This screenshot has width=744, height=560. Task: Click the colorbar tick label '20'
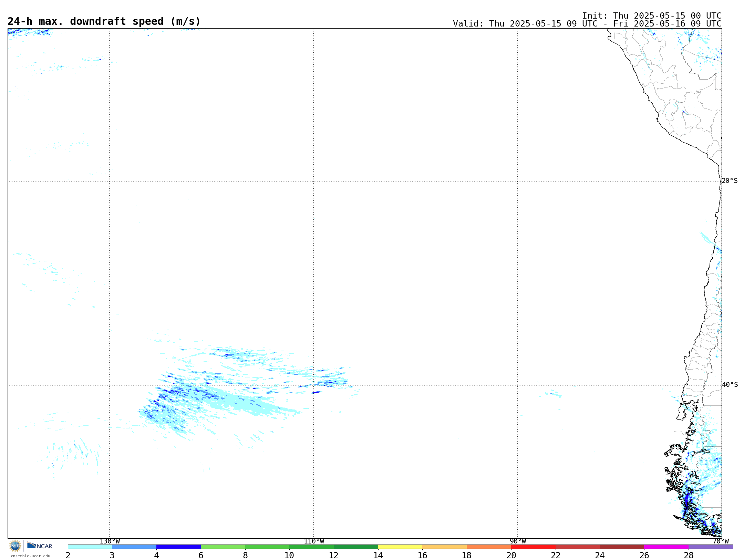pyautogui.click(x=511, y=556)
